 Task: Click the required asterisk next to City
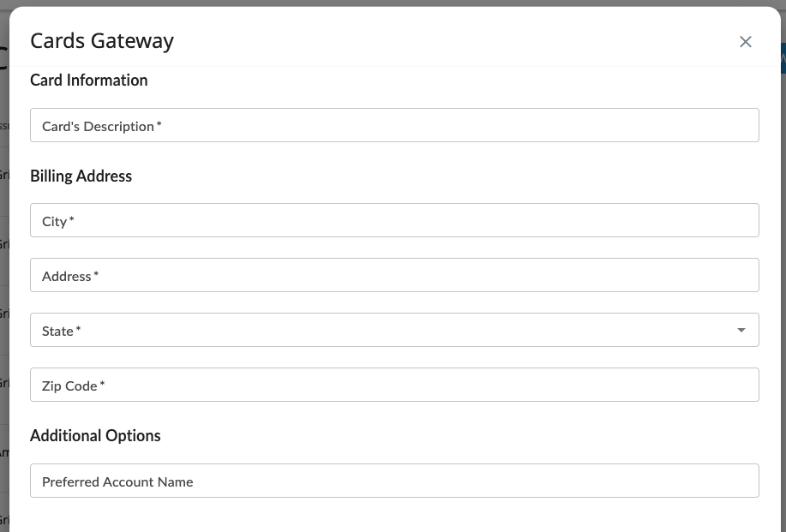click(x=72, y=220)
